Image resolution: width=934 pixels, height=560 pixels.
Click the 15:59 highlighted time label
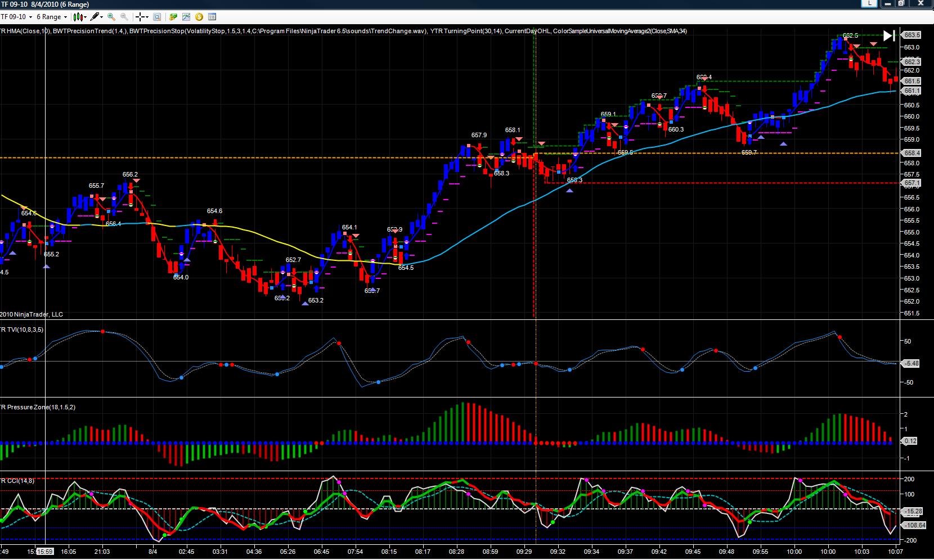click(44, 553)
